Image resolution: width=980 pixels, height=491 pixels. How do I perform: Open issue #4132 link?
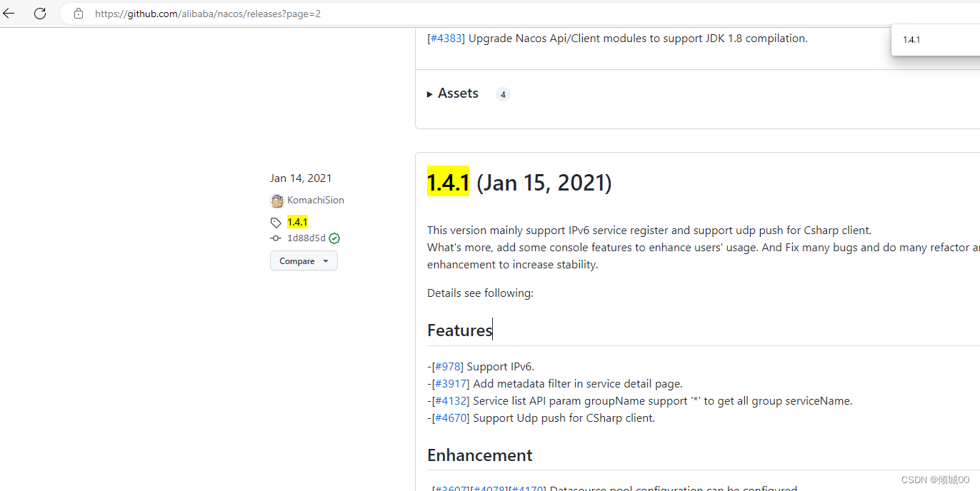(x=451, y=401)
